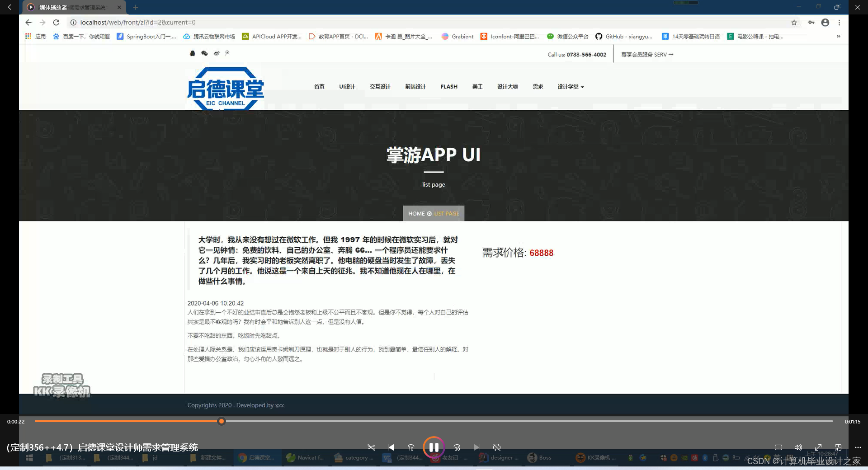The image size is (868, 470).
Task: Open the UI设计 navigation item
Action: pos(347,87)
